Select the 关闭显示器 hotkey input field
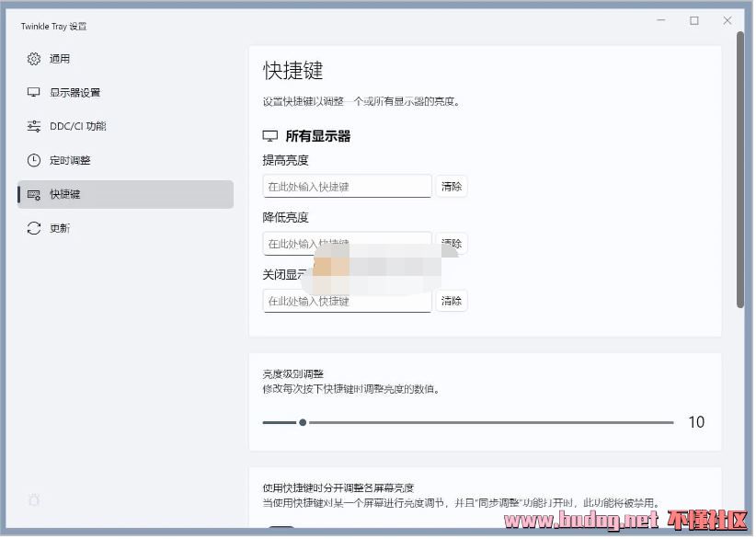 tap(347, 302)
